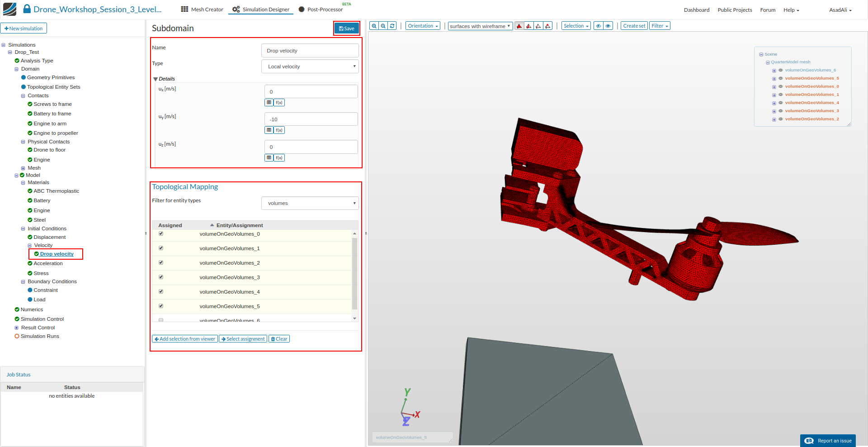The width and height of the screenshot is (868, 447).
Task: Open table input for uy velocity
Action: click(x=269, y=130)
